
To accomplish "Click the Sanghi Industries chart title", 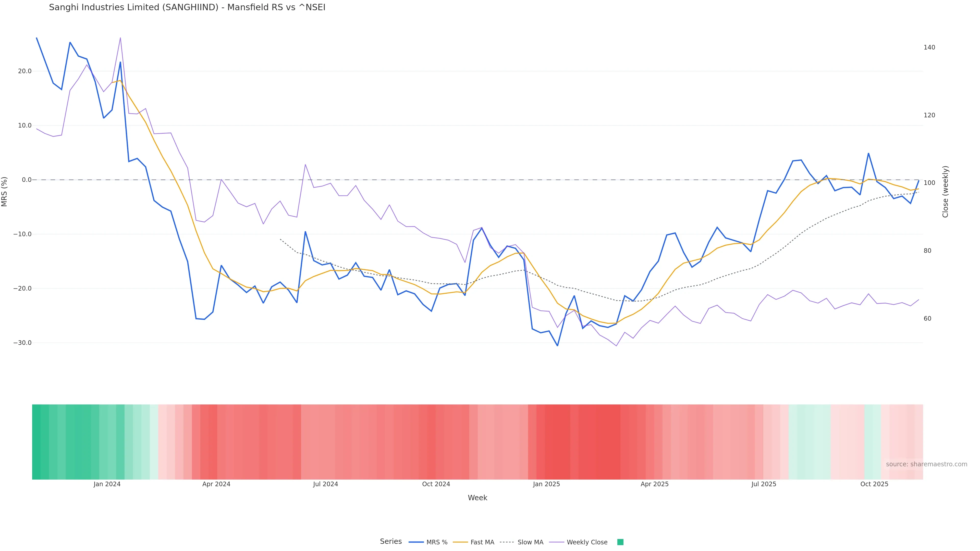I will [187, 8].
